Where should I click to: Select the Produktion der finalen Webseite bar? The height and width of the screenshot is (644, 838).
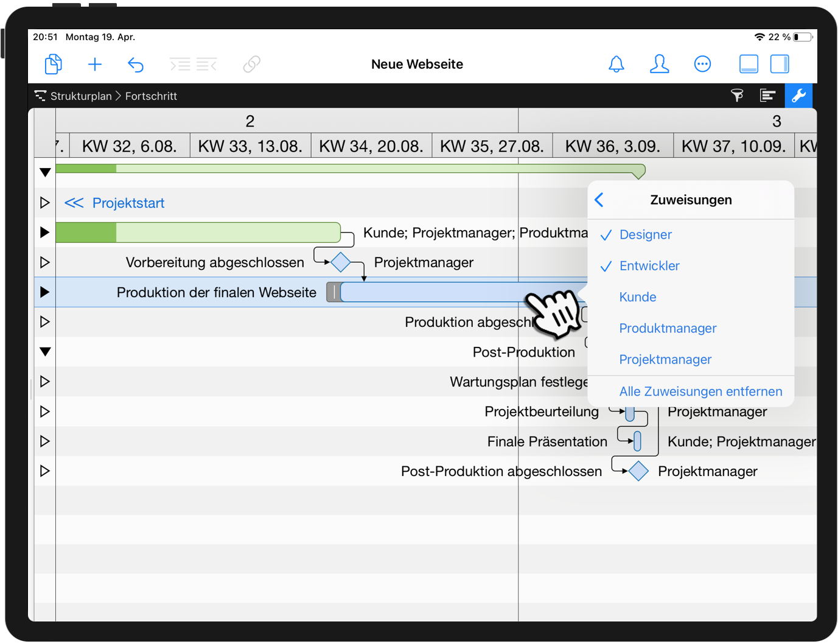coord(426,292)
